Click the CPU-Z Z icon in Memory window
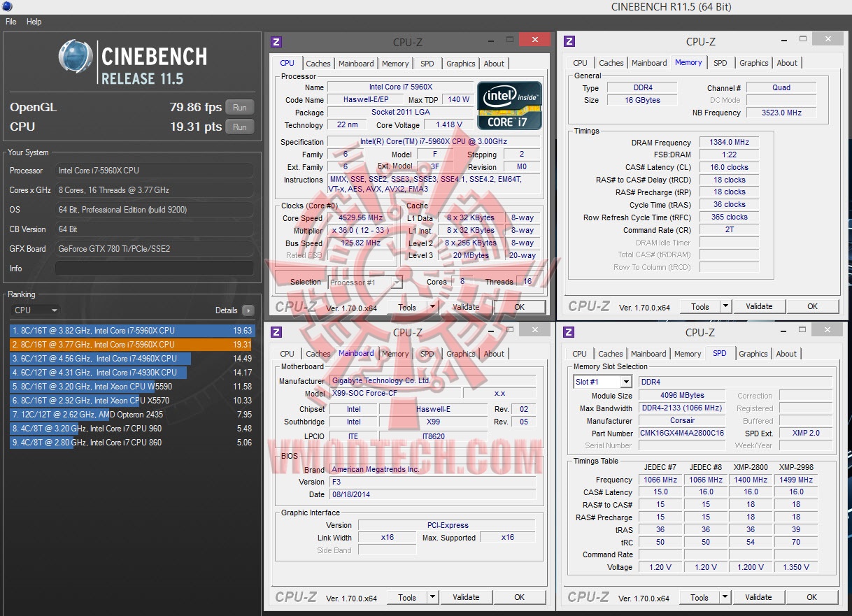 (569, 41)
